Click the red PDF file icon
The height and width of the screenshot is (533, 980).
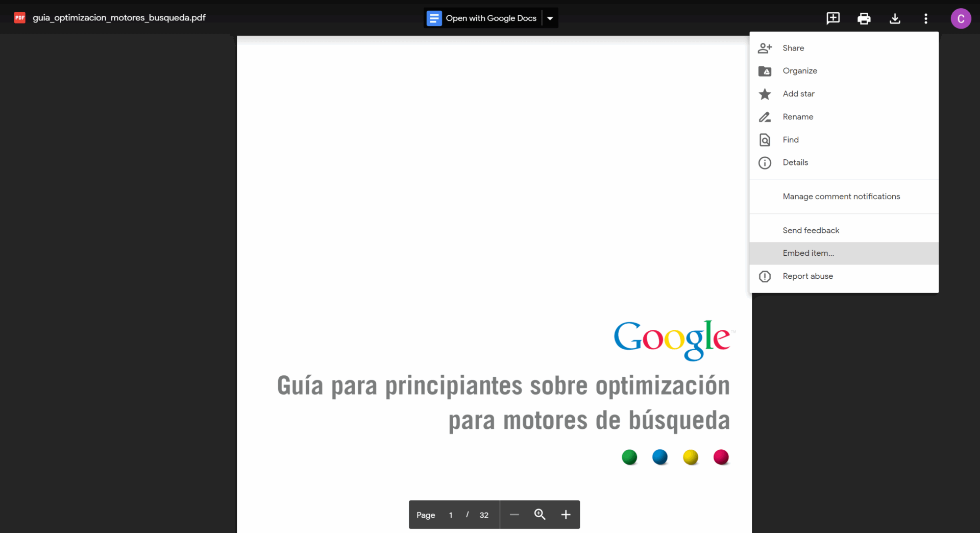pos(19,18)
